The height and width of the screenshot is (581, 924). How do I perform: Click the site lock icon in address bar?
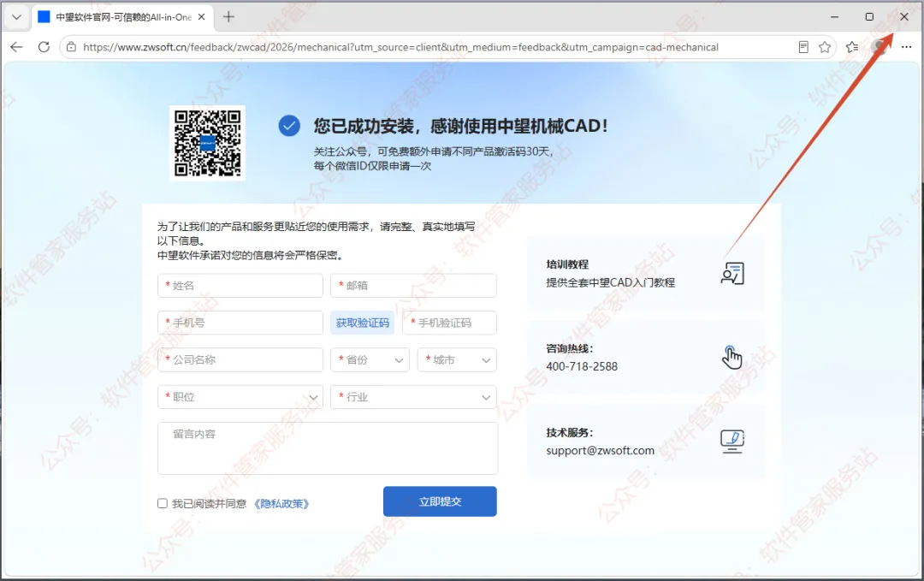point(71,47)
